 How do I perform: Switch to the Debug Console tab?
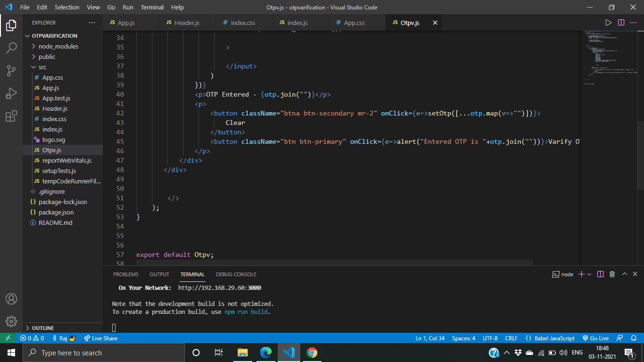coord(236,274)
